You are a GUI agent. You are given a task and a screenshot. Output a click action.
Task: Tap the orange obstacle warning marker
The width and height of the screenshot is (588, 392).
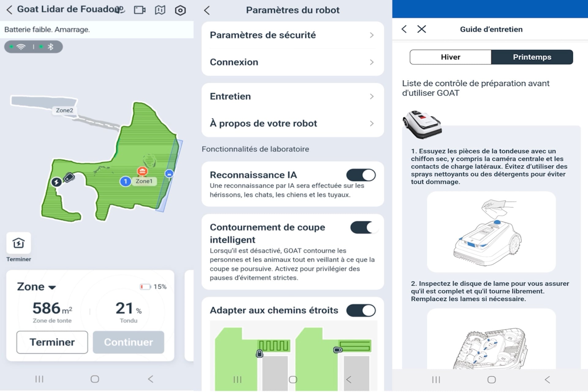click(x=142, y=171)
